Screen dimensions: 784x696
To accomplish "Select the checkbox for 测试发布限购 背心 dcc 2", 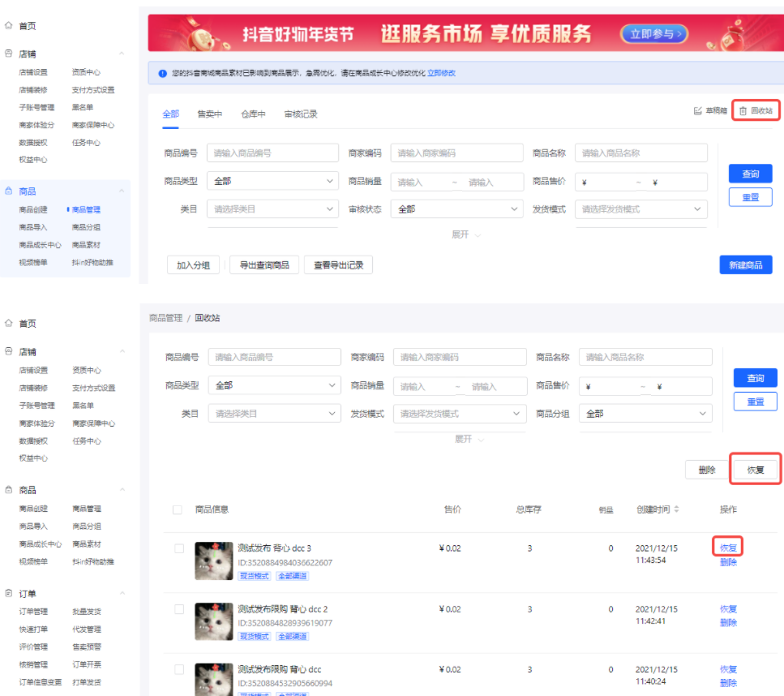I will (x=179, y=609).
